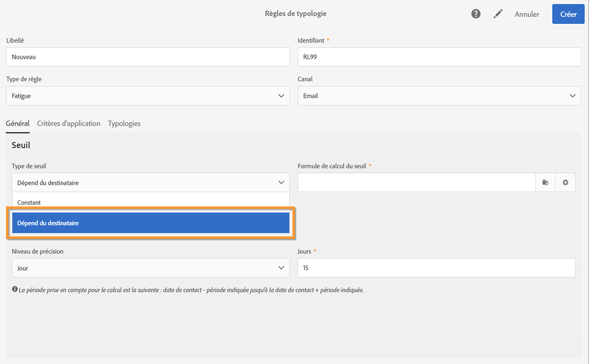Click the Jours input field
Screen dimensions: 589x364
436,268
